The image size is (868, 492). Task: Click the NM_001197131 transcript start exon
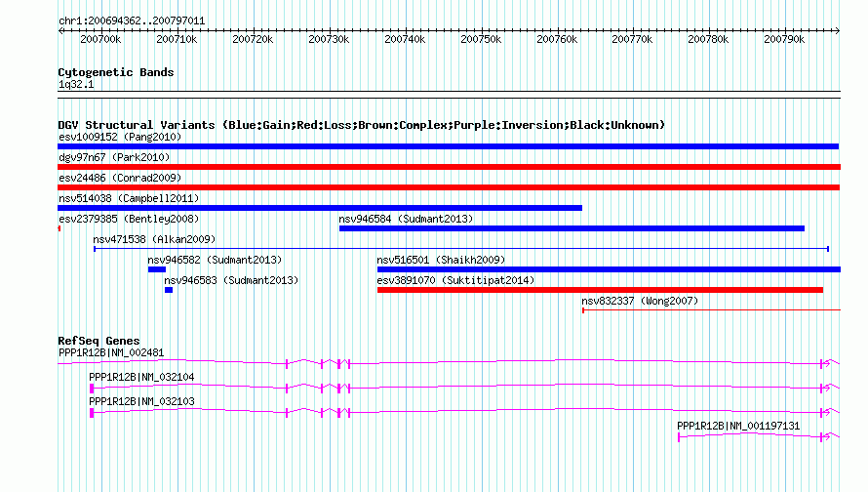(679, 437)
